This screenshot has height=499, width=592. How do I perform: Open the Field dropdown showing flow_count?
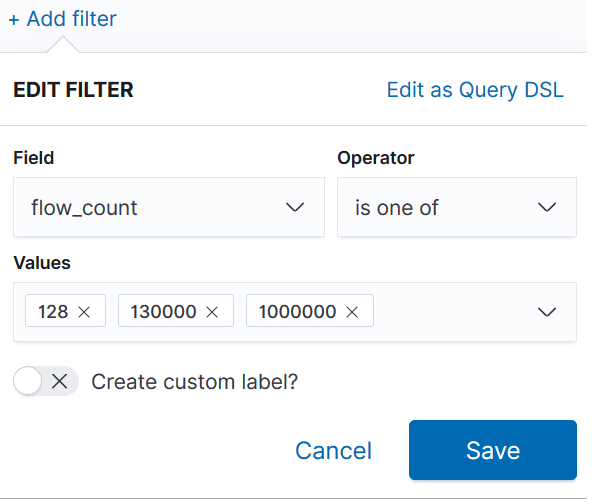coord(169,207)
